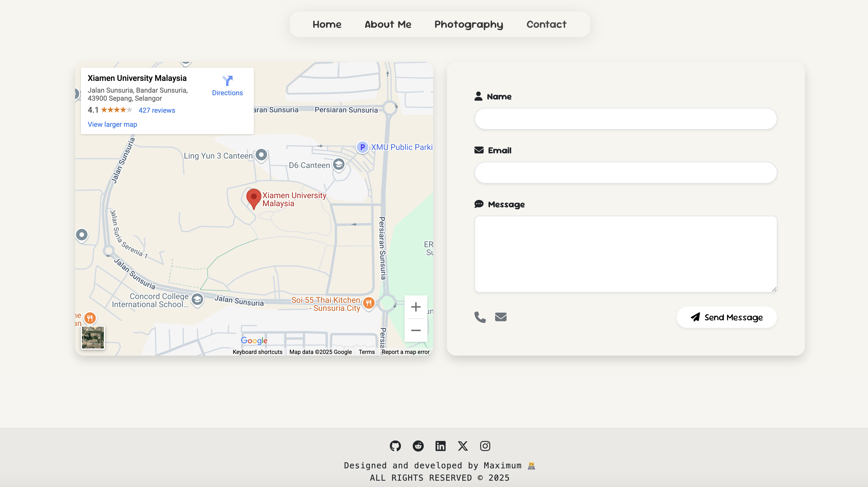
Task: Click the red Xiamen University Malaysia map pin
Action: pyautogui.click(x=254, y=198)
